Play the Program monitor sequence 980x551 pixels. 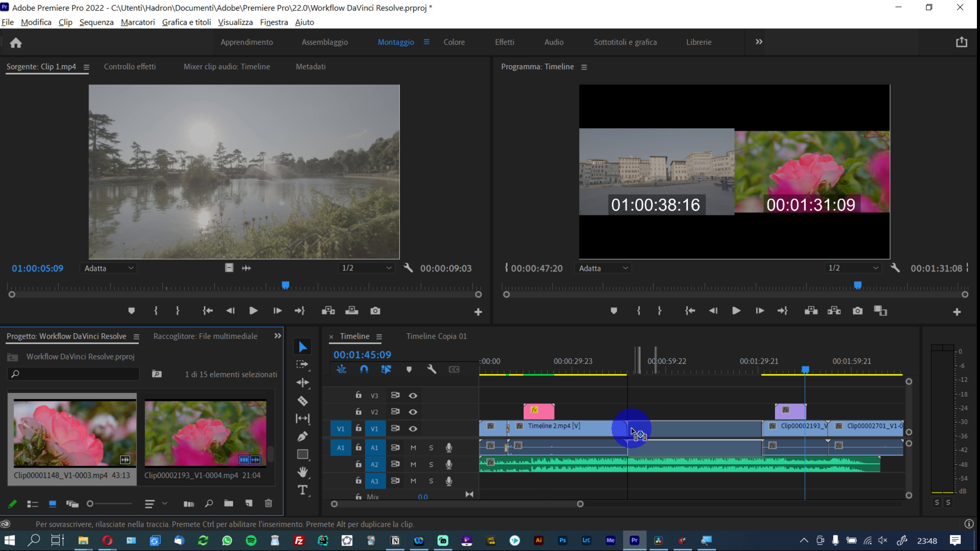(x=736, y=311)
